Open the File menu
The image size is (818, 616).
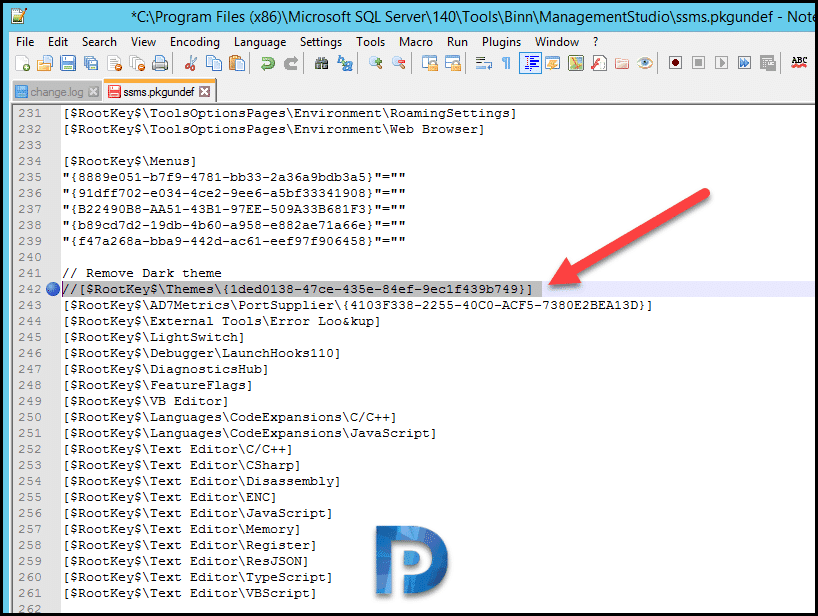[x=25, y=42]
